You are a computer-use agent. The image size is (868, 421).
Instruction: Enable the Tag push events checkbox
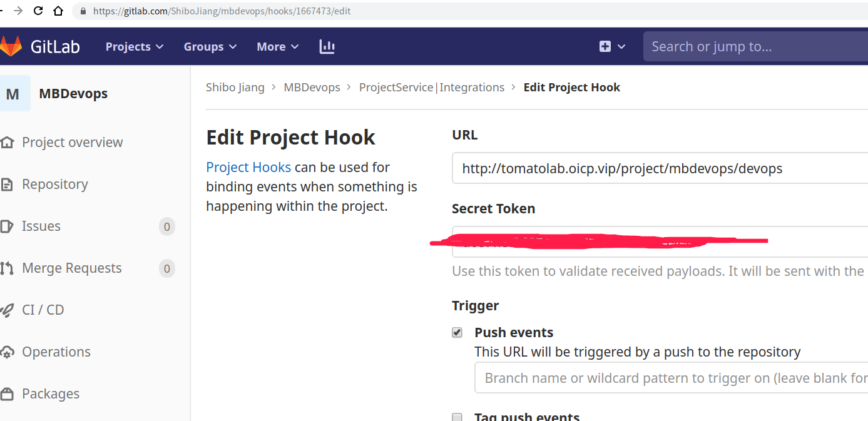point(457,417)
